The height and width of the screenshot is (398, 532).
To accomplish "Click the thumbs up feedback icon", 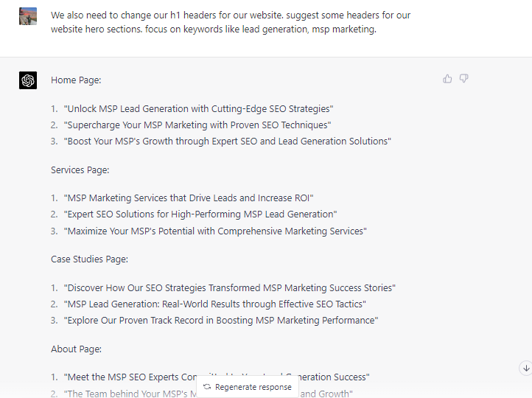I will (x=447, y=79).
